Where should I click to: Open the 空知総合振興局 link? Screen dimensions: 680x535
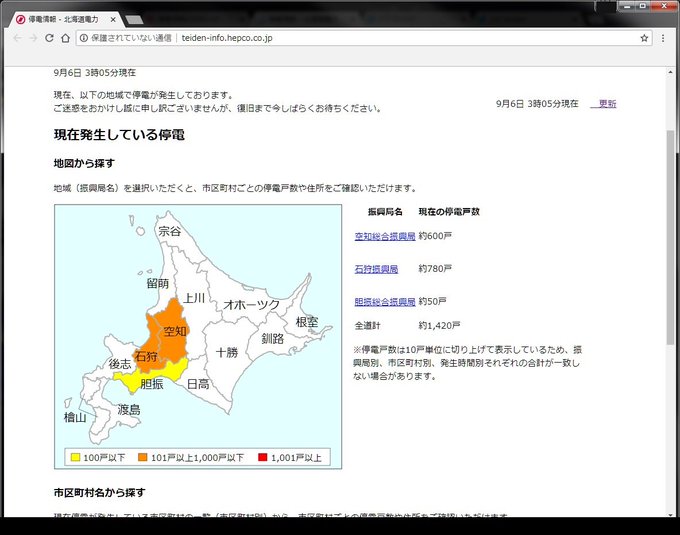385,236
